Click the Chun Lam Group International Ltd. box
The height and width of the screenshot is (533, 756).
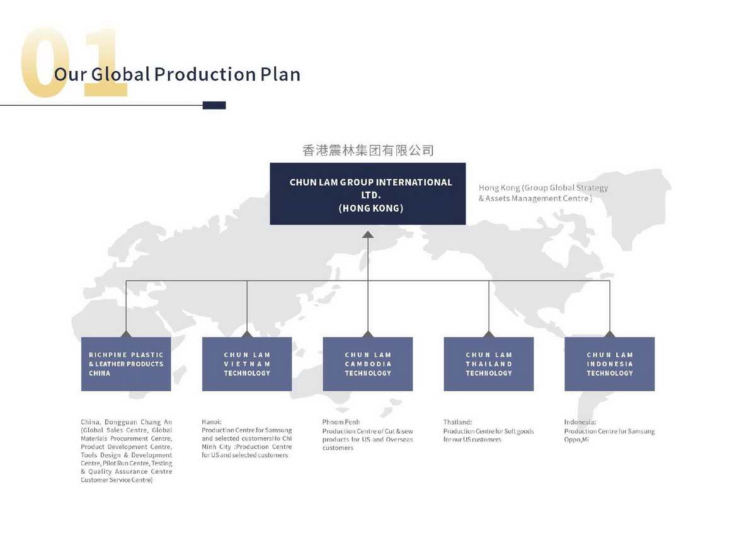368,194
